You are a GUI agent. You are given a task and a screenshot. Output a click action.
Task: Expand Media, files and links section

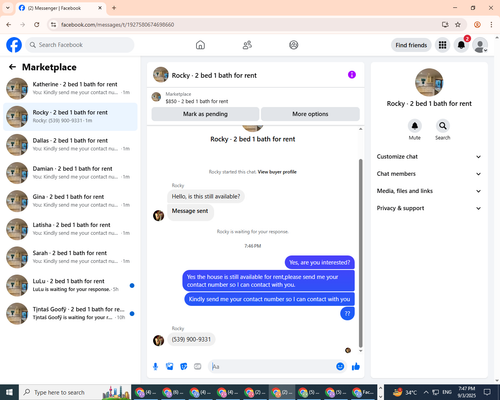tap(429, 191)
